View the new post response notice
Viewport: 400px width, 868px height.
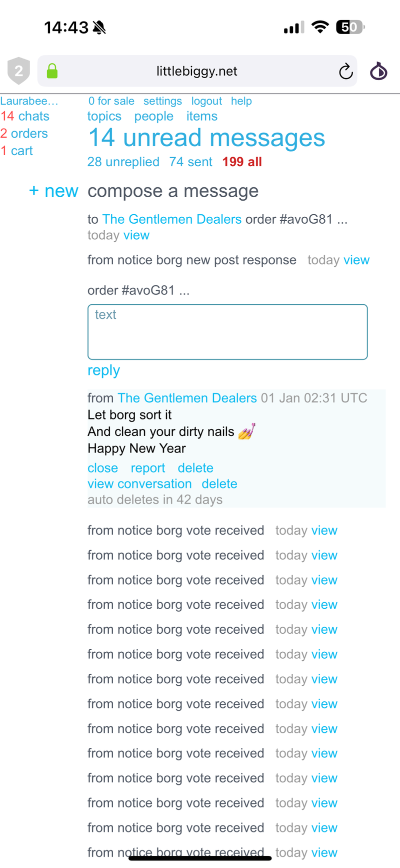click(x=356, y=260)
